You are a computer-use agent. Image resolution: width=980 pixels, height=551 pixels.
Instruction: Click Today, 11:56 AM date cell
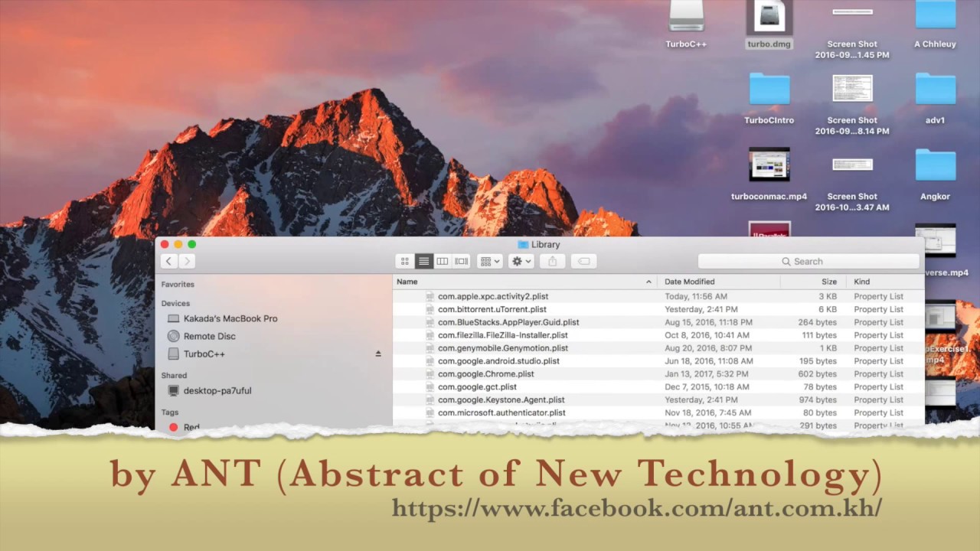point(695,296)
